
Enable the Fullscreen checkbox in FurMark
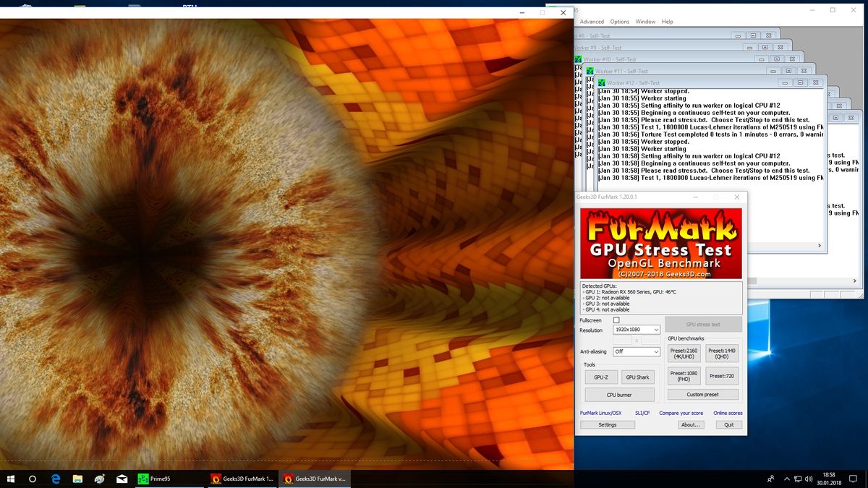click(x=618, y=320)
